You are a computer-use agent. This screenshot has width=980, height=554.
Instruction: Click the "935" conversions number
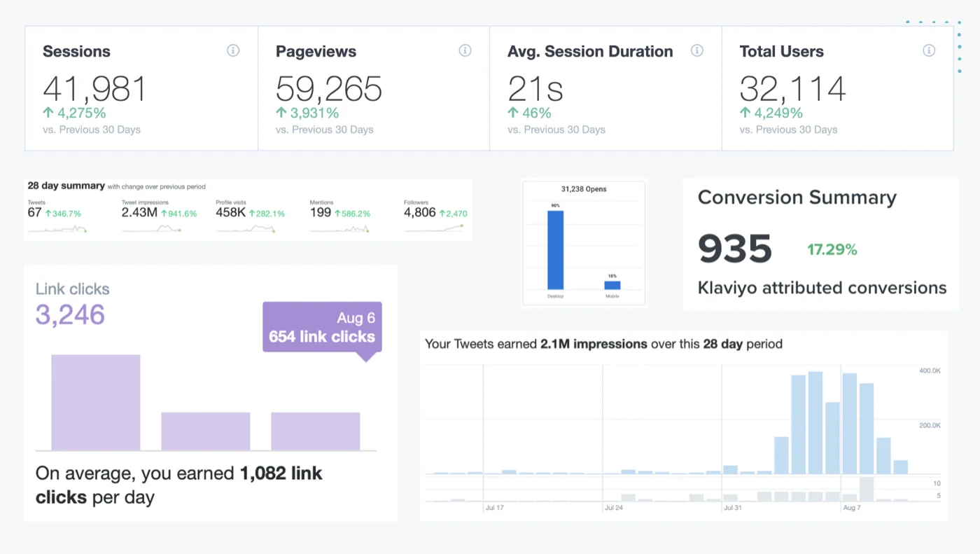pos(735,249)
